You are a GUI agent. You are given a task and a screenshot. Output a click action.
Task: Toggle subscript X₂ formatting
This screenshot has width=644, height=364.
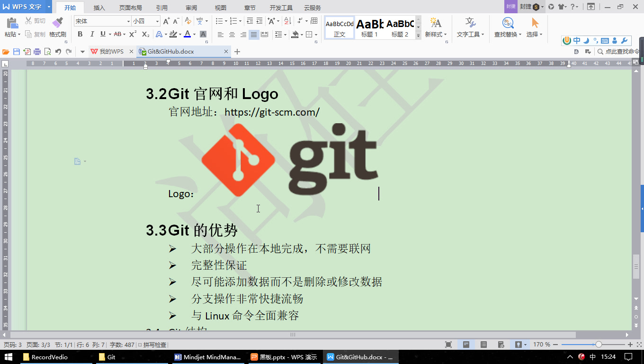tap(145, 34)
